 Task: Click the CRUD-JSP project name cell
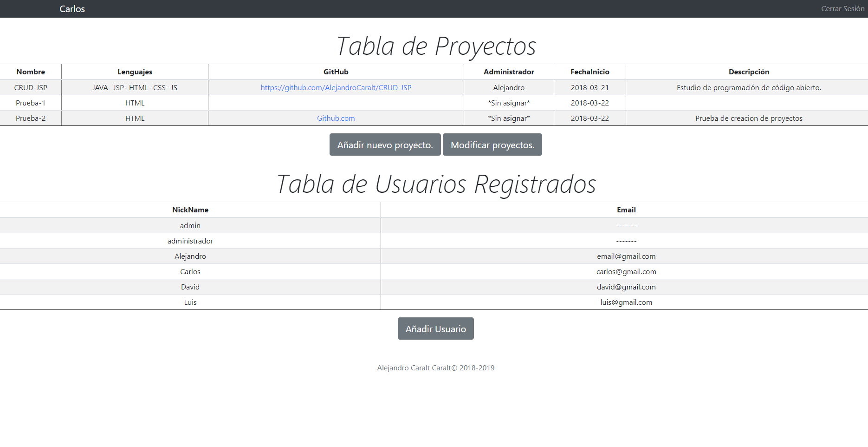coord(31,87)
